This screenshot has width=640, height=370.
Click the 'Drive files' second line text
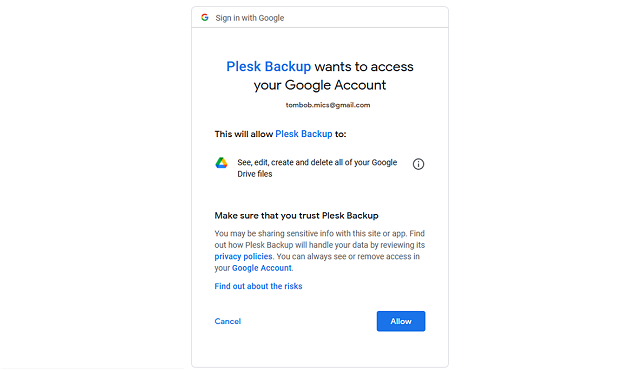coord(255,174)
